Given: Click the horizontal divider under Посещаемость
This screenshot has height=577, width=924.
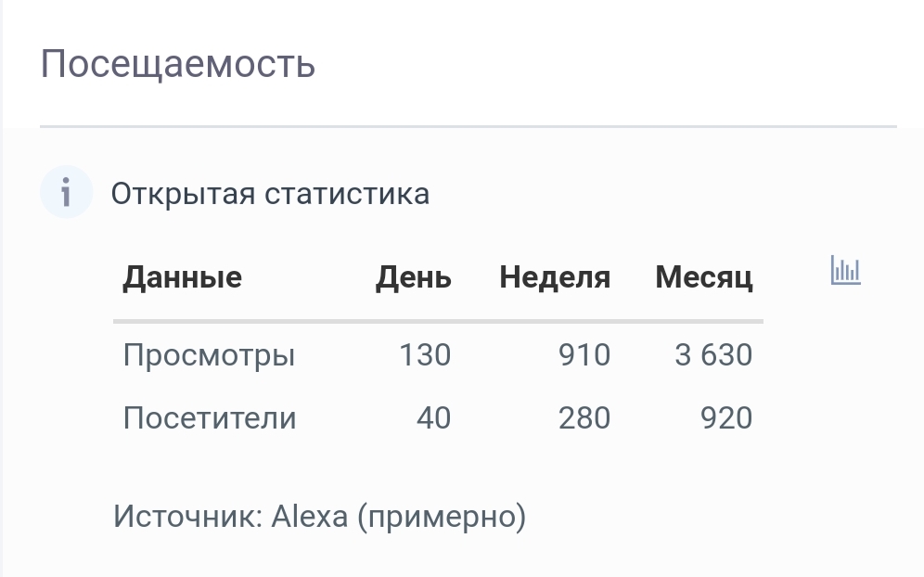Looking at the screenshot, I should coord(468,126).
